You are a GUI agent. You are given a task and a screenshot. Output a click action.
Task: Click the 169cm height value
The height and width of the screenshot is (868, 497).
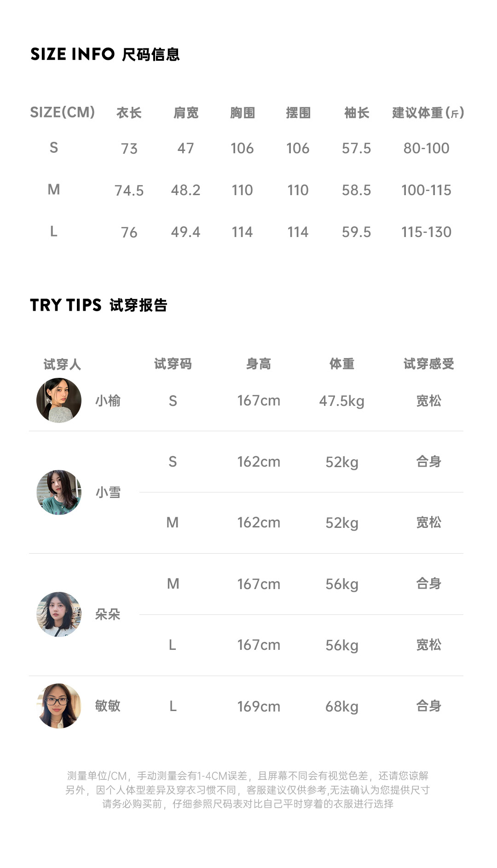(259, 706)
